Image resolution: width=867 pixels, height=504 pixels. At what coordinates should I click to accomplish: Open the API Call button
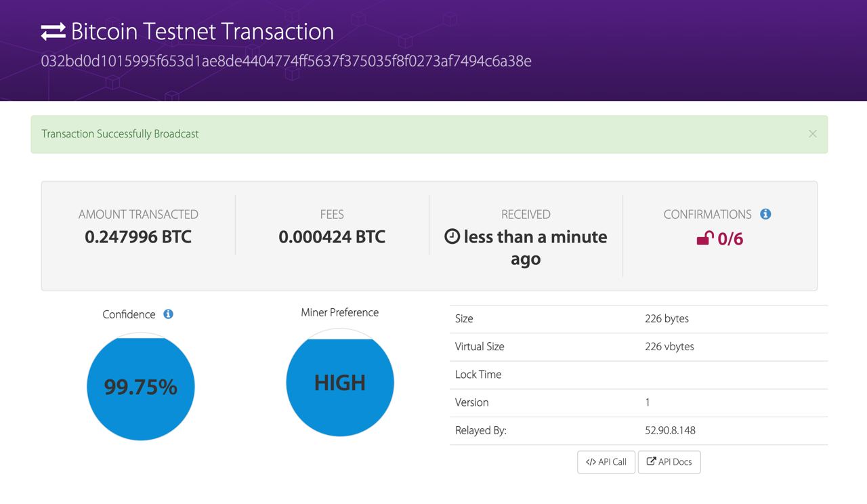pyautogui.click(x=606, y=462)
